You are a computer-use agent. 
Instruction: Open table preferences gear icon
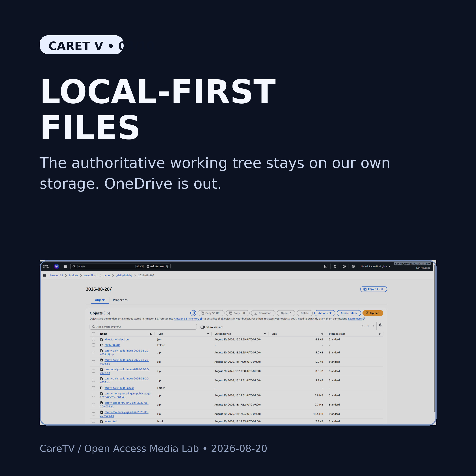(x=381, y=325)
